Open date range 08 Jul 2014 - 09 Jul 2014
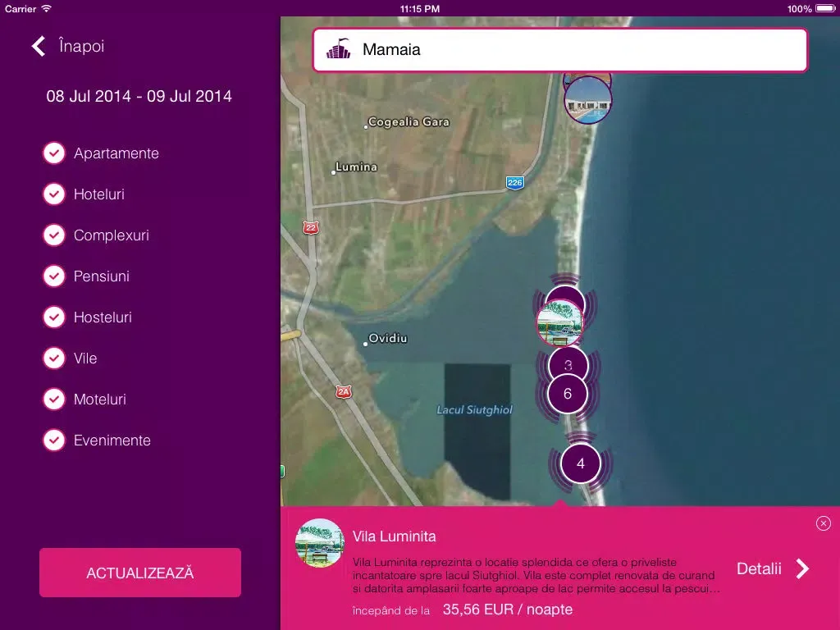 [x=139, y=97]
